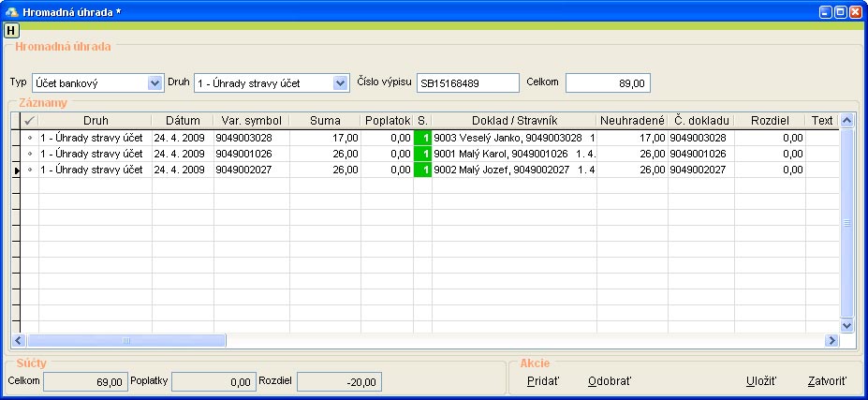Click the application icon in title bar

coord(11,11)
